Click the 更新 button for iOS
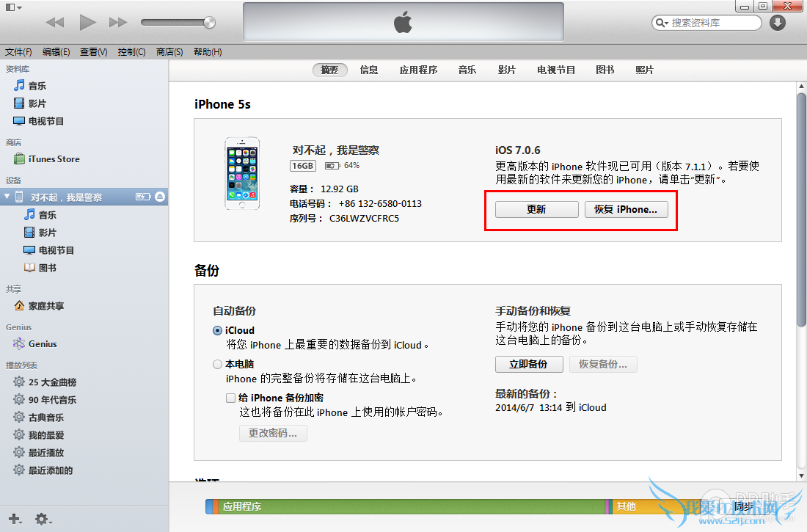This screenshot has width=807, height=532. [538, 209]
